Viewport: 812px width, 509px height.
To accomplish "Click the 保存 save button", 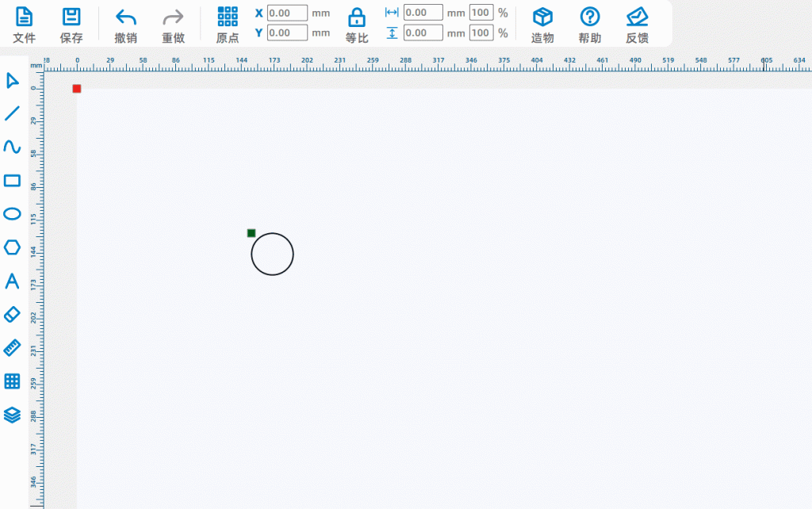I will pyautogui.click(x=71, y=24).
